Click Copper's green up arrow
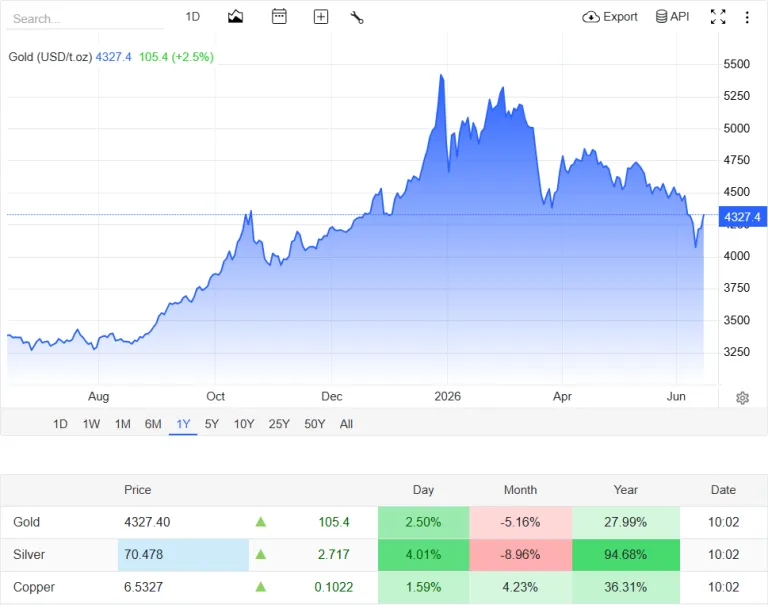Image resolution: width=768 pixels, height=605 pixels. pos(261,587)
